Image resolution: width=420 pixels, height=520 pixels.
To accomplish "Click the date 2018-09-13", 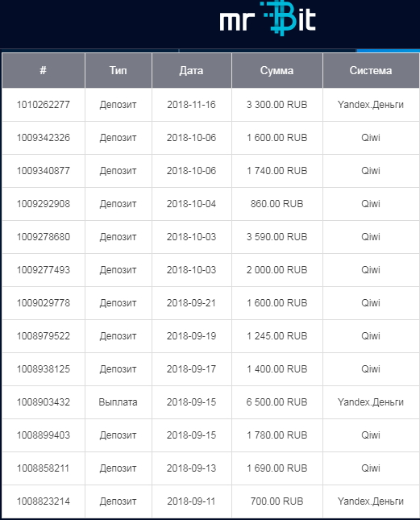I will click(191, 468).
